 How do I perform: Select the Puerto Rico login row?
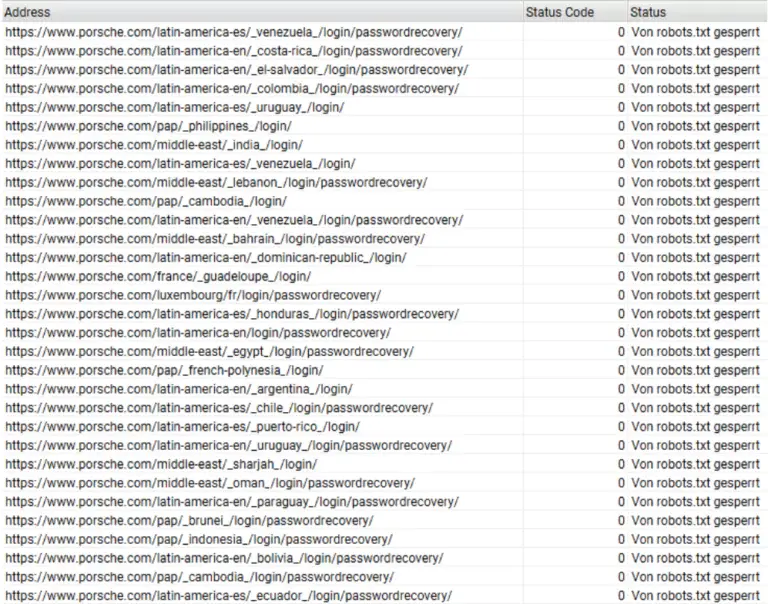pyautogui.click(x=182, y=426)
